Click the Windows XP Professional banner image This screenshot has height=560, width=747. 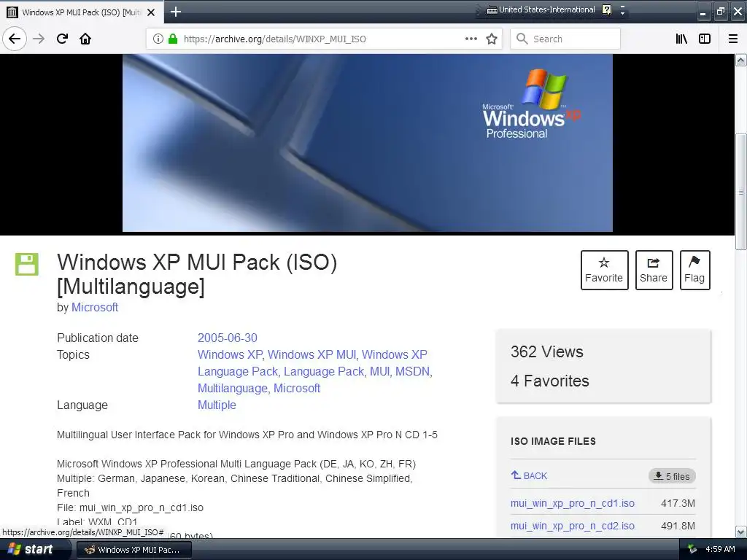pos(368,143)
